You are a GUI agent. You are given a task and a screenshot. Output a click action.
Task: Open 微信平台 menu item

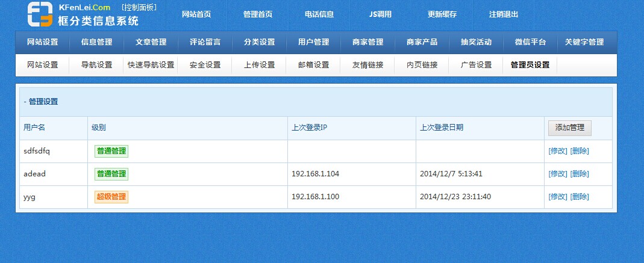click(530, 42)
